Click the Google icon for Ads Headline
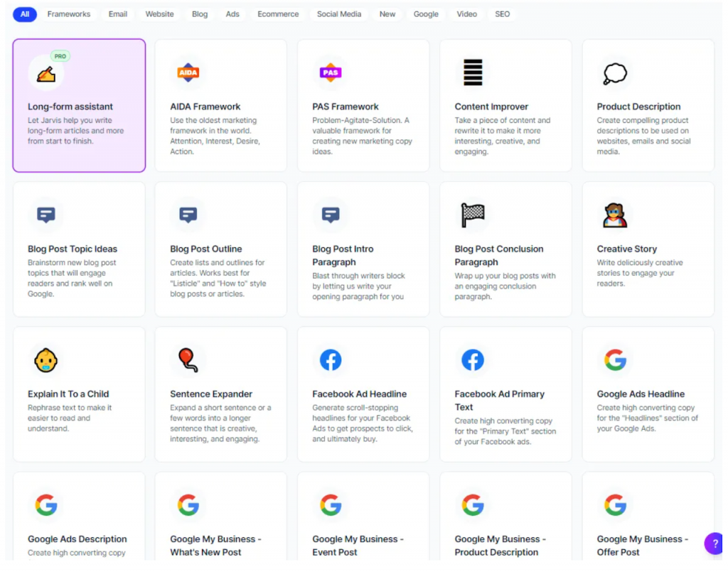 click(x=615, y=360)
